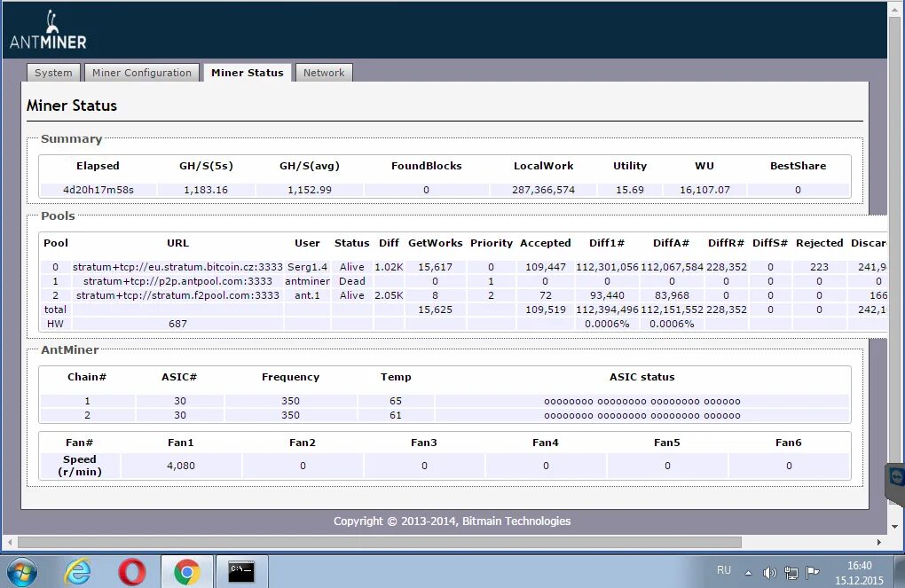The height and width of the screenshot is (588, 905).
Task: Click the Bitmain Technologies copyright text
Action: pyautogui.click(x=452, y=521)
